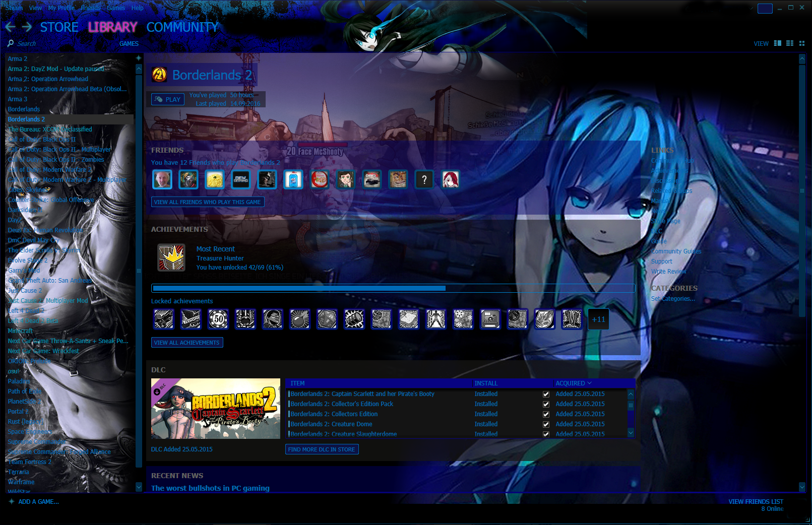This screenshot has width=812, height=525.
Task: Open the locked camera achievement icon
Action: click(x=490, y=319)
